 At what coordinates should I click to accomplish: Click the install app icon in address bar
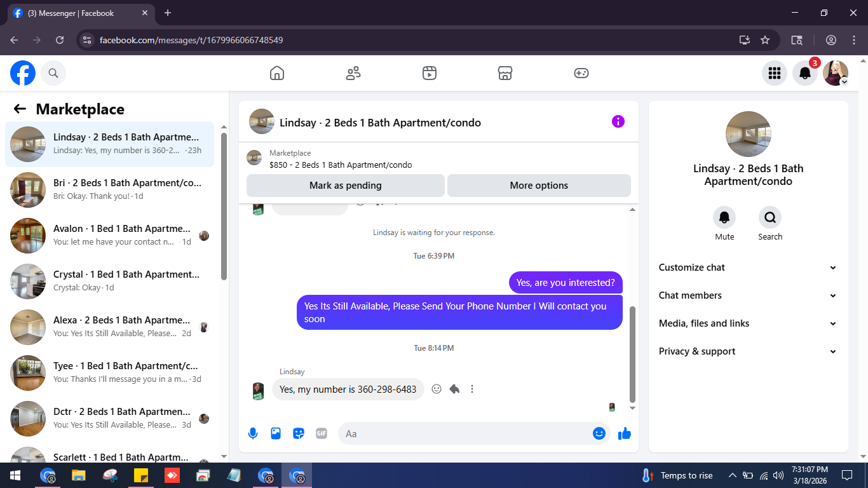[x=745, y=40]
